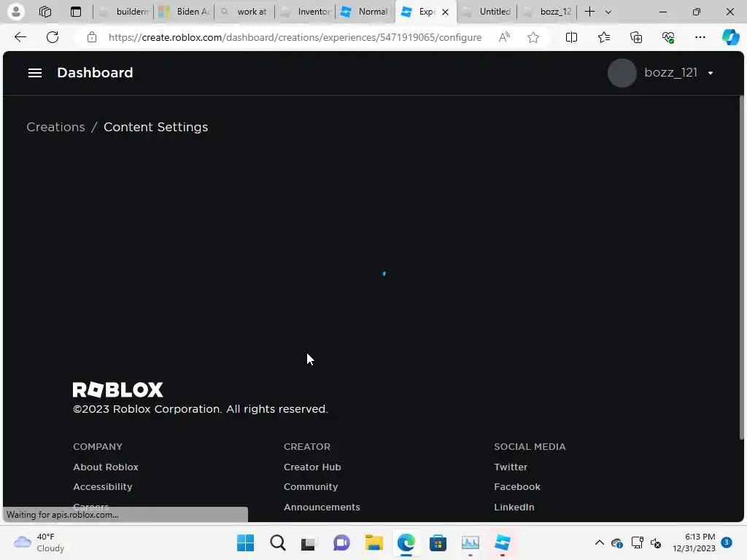Click the Edge icon on taskbar
The image size is (747, 560).
406,542
